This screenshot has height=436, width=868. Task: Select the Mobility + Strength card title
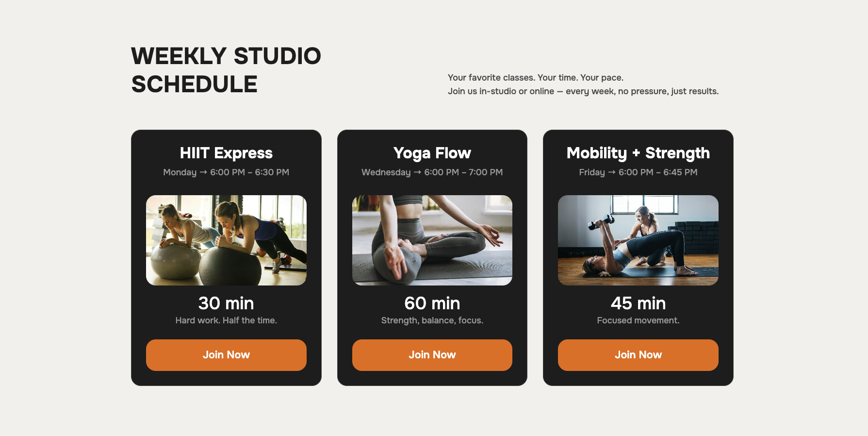point(638,153)
